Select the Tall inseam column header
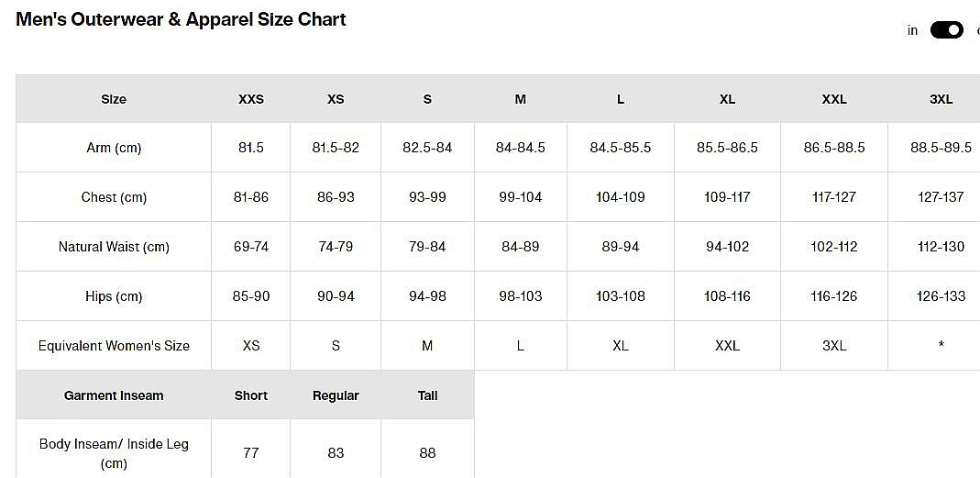The width and height of the screenshot is (980, 478). (x=427, y=395)
